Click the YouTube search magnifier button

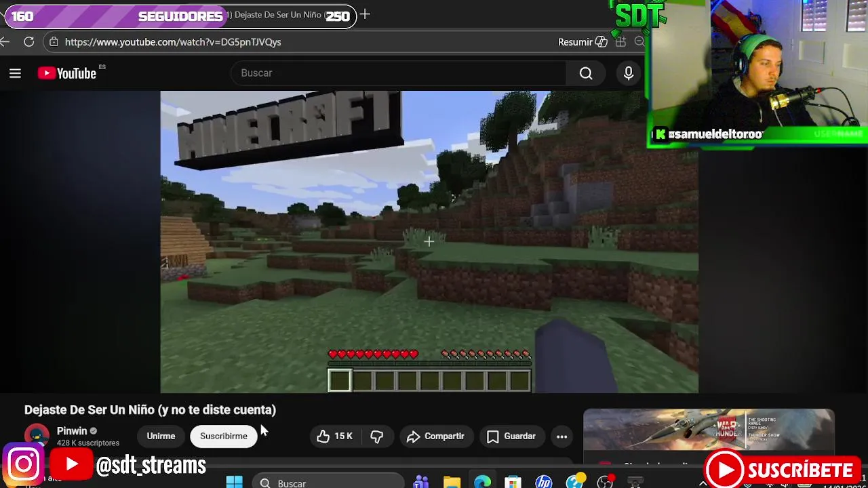(x=586, y=73)
